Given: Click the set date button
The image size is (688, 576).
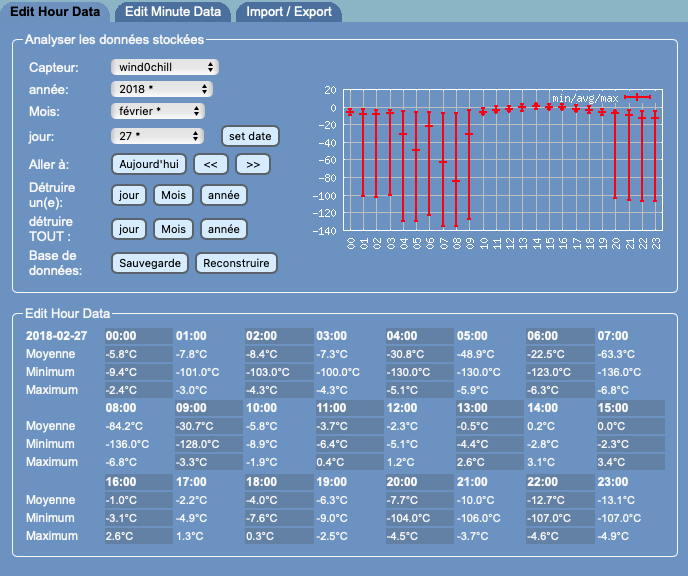Looking at the screenshot, I should (x=250, y=136).
